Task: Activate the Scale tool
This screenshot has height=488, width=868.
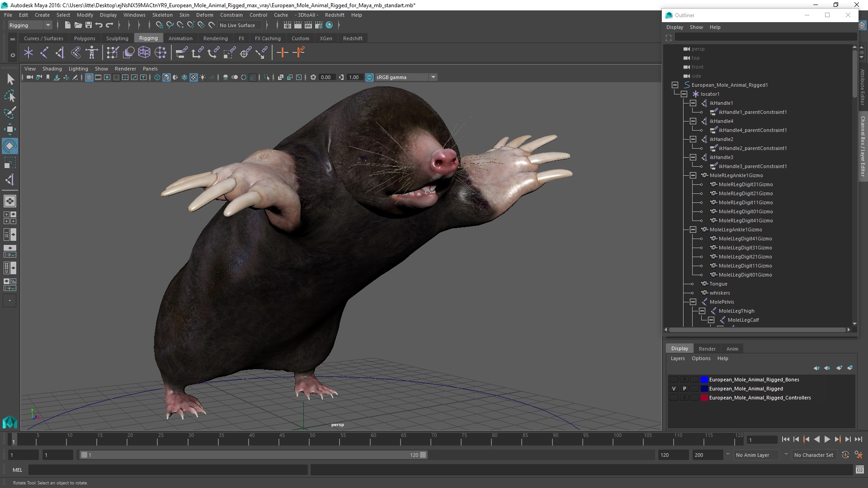Action: (10, 163)
